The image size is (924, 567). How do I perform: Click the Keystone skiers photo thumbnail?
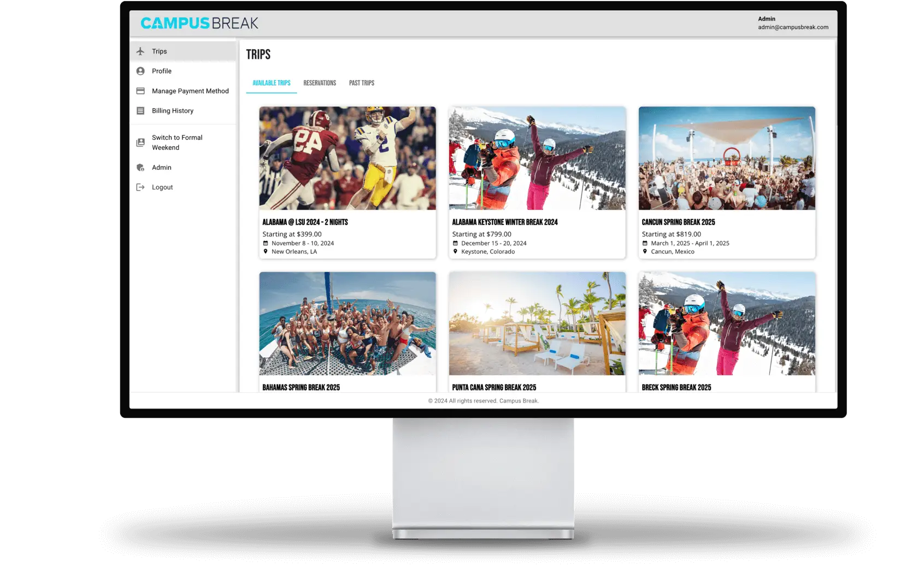click(537, 158)
